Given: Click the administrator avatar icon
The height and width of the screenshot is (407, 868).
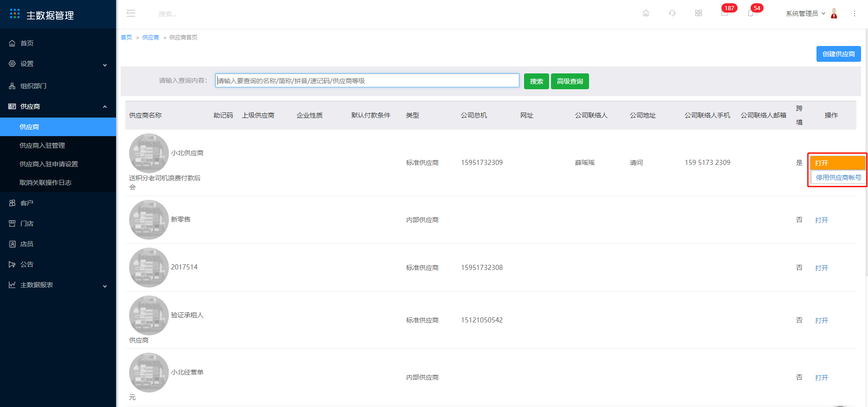Looking at the screenshot, I should [x=834, y=13].
